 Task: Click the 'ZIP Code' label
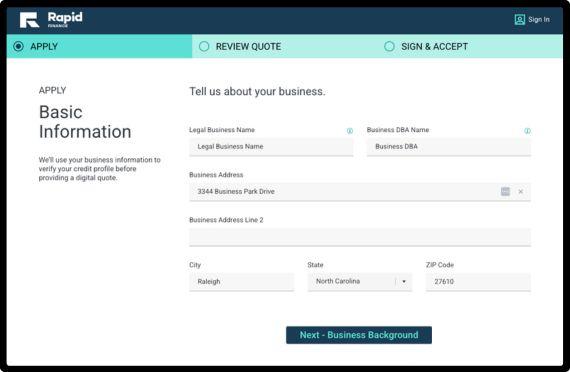point(440,265)
